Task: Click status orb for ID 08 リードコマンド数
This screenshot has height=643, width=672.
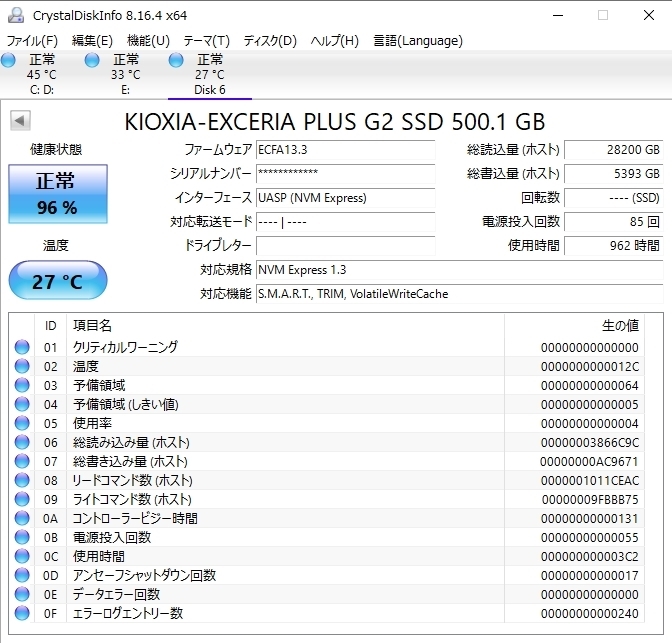Action: point(22,480)
